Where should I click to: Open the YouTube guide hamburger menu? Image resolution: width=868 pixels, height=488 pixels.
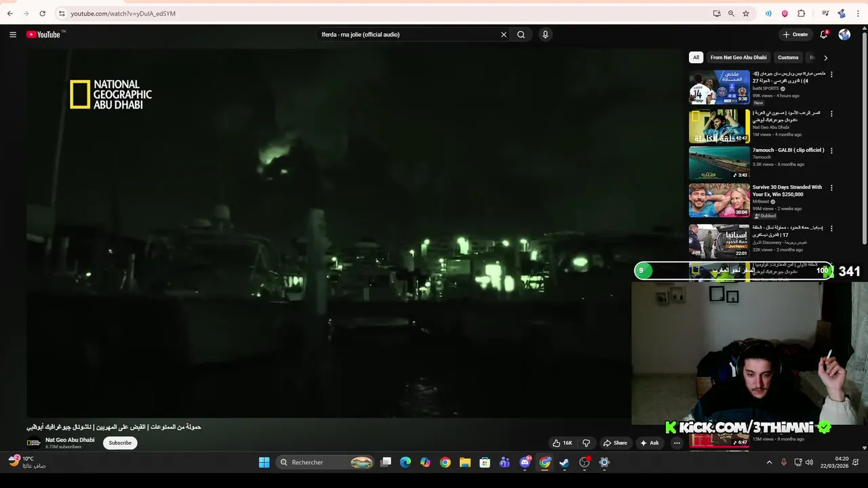13,35
